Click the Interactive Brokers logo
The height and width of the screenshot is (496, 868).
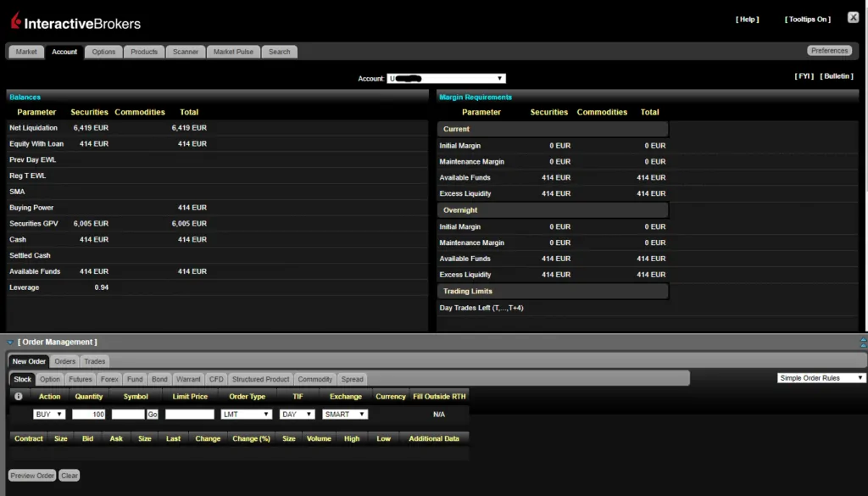pyautogui.click(x=75, y=22)
